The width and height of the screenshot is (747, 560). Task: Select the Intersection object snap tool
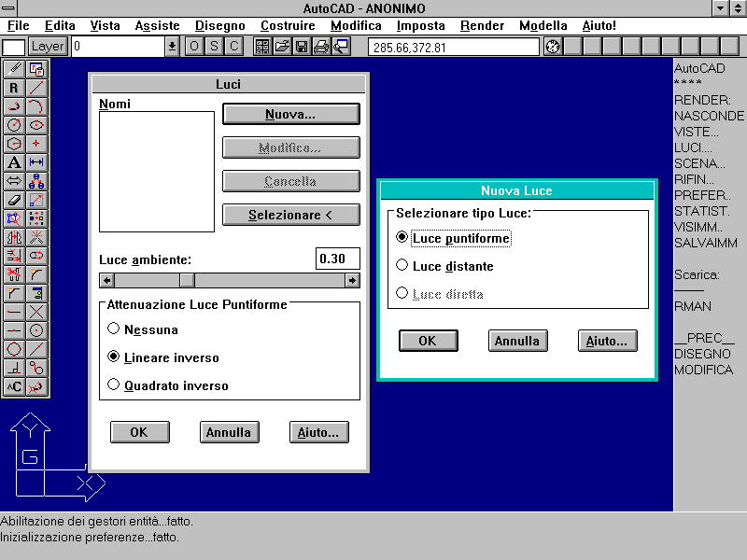coord(36,312)
